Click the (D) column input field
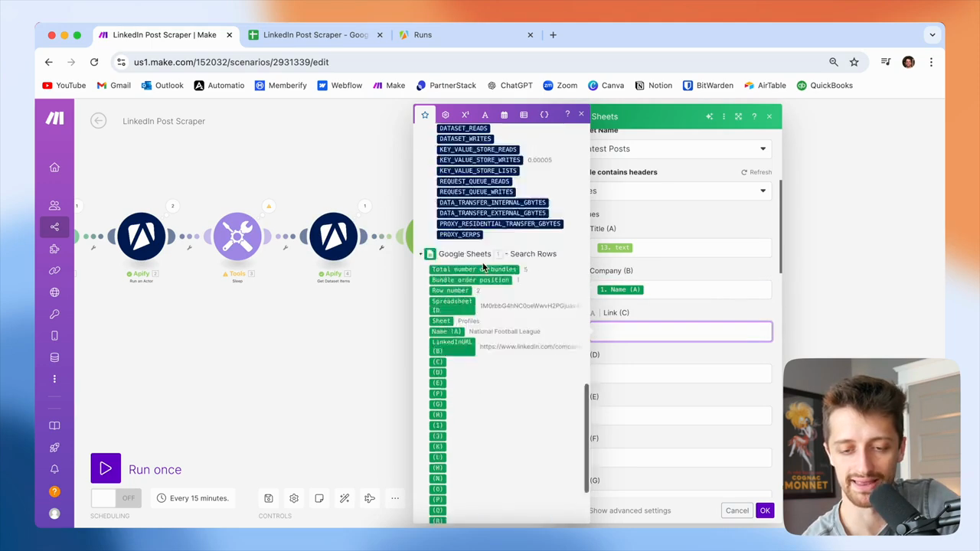 (681, 373)
